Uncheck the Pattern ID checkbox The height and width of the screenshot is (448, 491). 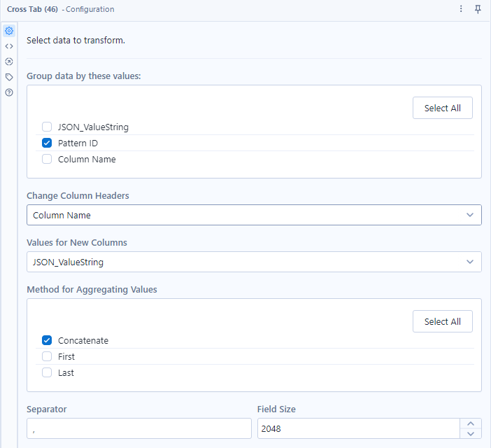[x=47, y=143]
